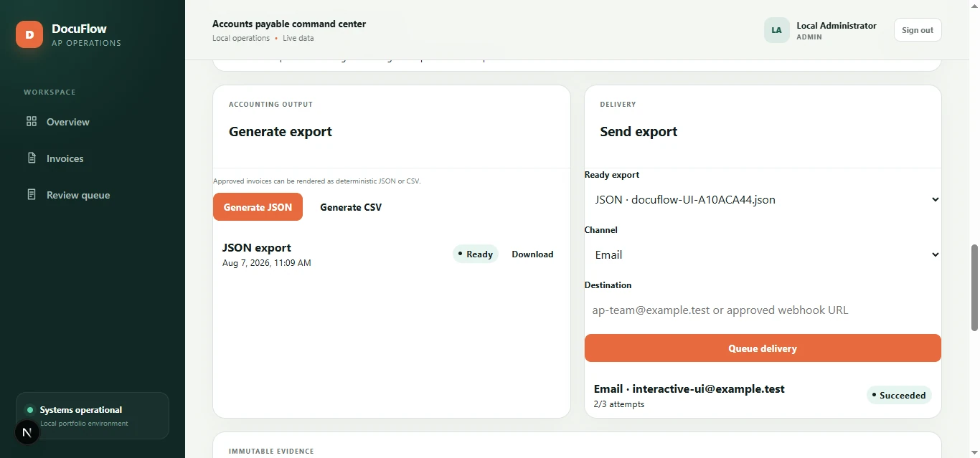
Task: Click the IMMUTABLE EVIDENCE section label
Action: (x=271, y=452)
